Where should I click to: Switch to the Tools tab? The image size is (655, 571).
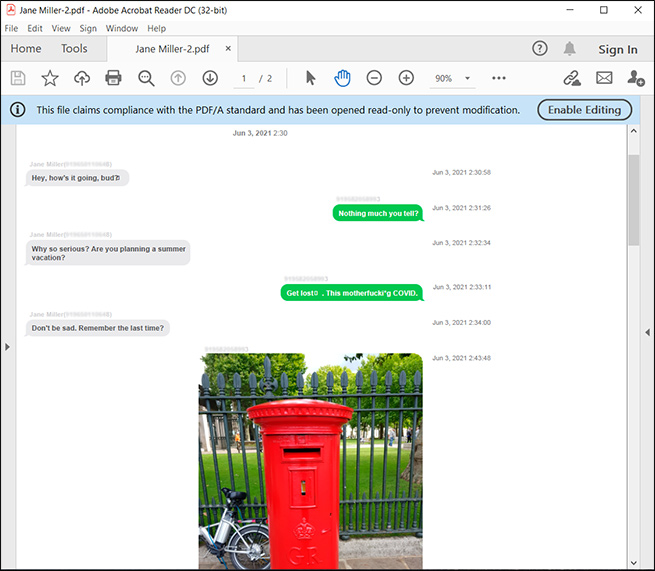(74, 49)
